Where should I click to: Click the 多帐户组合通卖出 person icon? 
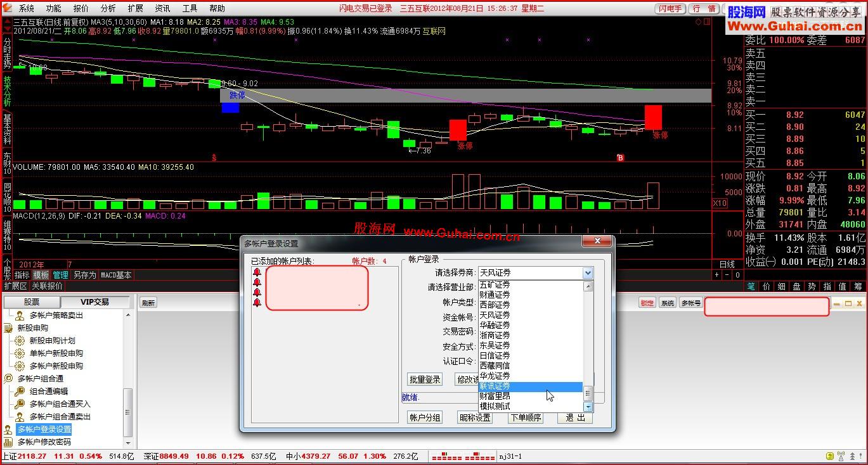(x=20, y=416)
